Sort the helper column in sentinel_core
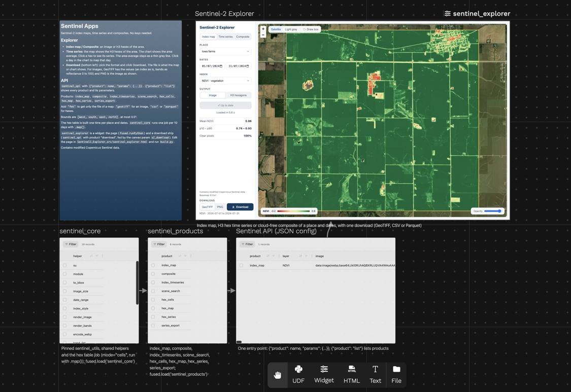Screen dimensions: 571x392 point(91,256)
